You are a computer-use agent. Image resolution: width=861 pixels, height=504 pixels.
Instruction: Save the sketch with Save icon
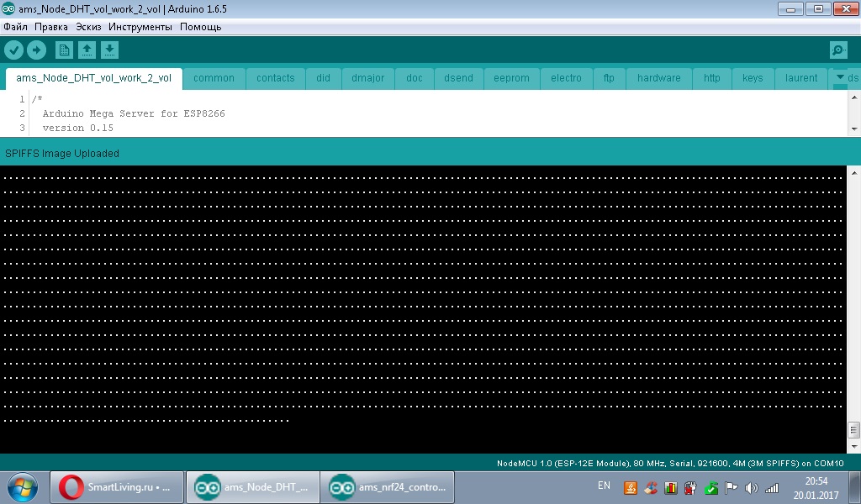[x=109, y=50]
